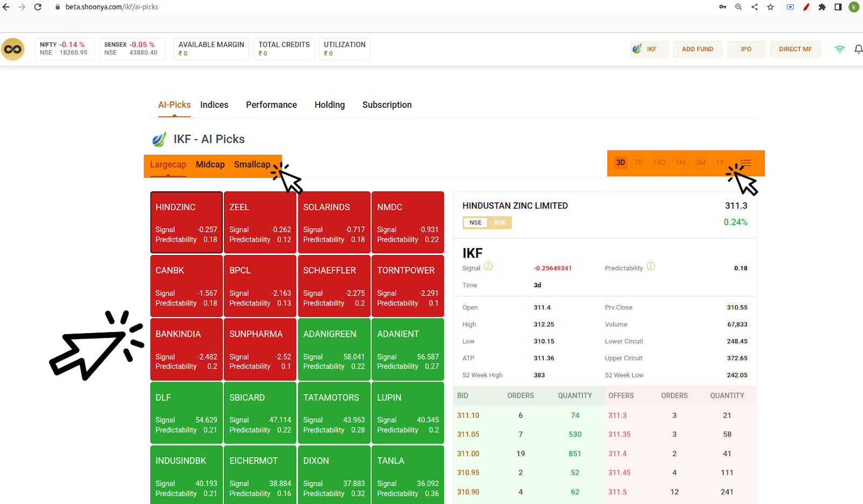863x504 pixels.
Task: Open the browser extensions puzzle icon
Action: [822, 7]
